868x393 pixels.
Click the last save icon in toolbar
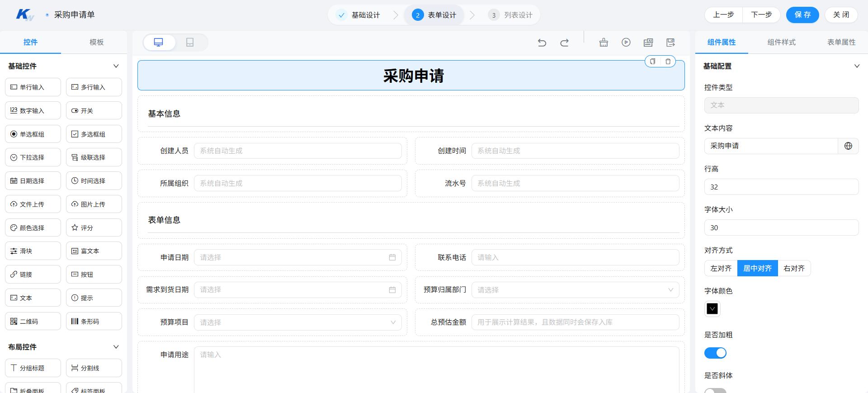tap(670, 43)
